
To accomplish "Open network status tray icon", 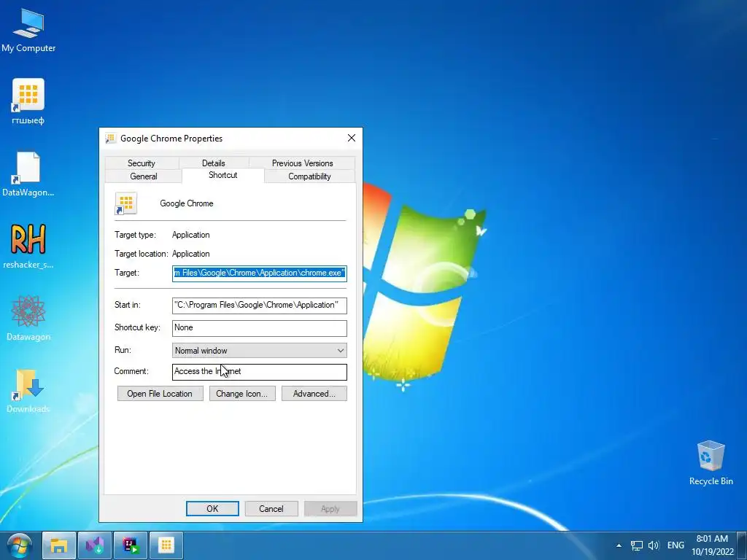I will pyautogui.click(x=636, y=545).
